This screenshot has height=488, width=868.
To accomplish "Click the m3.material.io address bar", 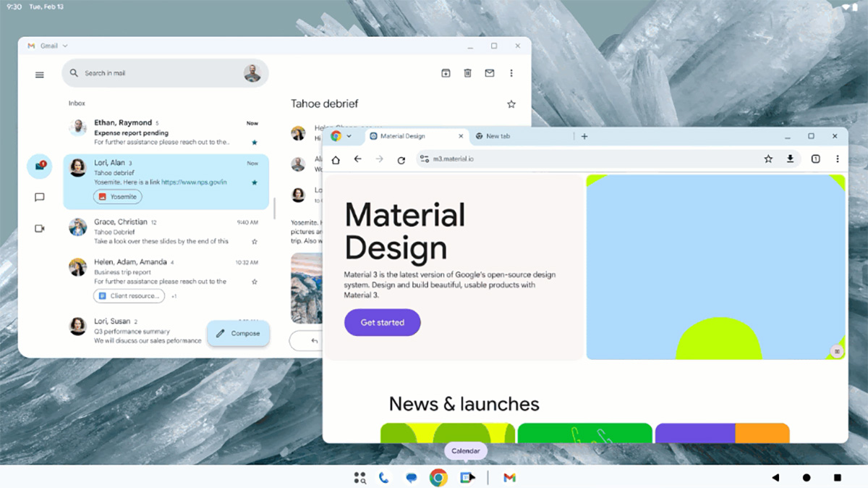I will coord(586,159).
